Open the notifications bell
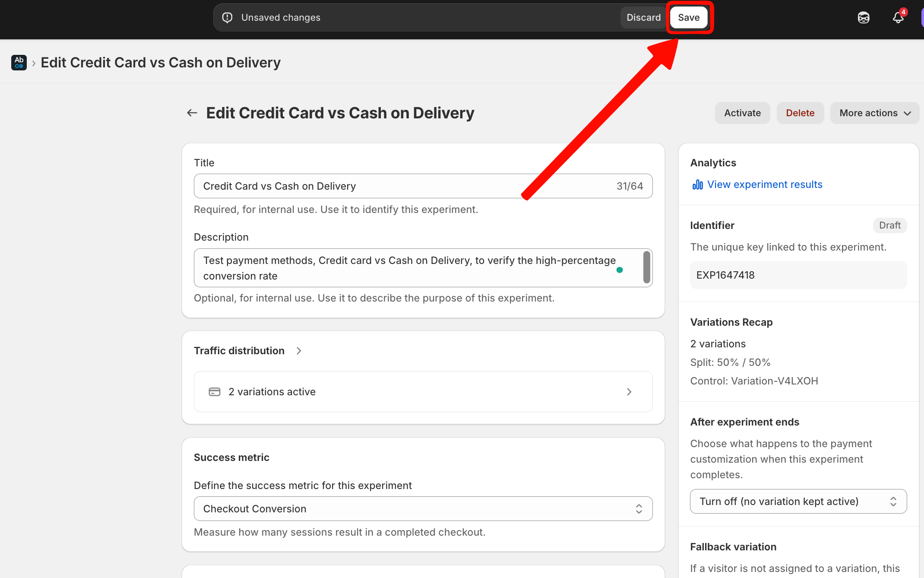The image size is (924, 578). tap(898, 18)
